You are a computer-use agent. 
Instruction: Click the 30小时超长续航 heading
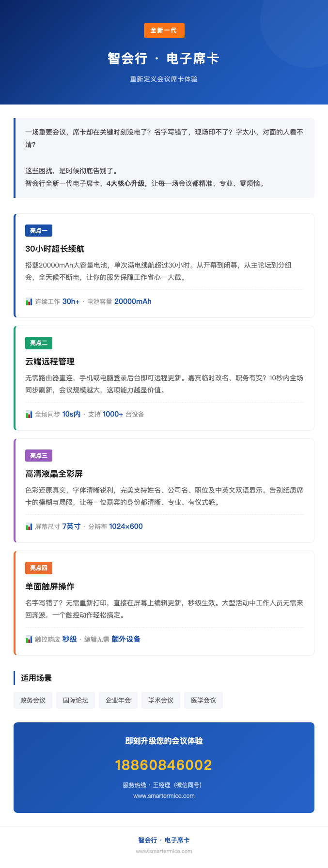[55, 249]
